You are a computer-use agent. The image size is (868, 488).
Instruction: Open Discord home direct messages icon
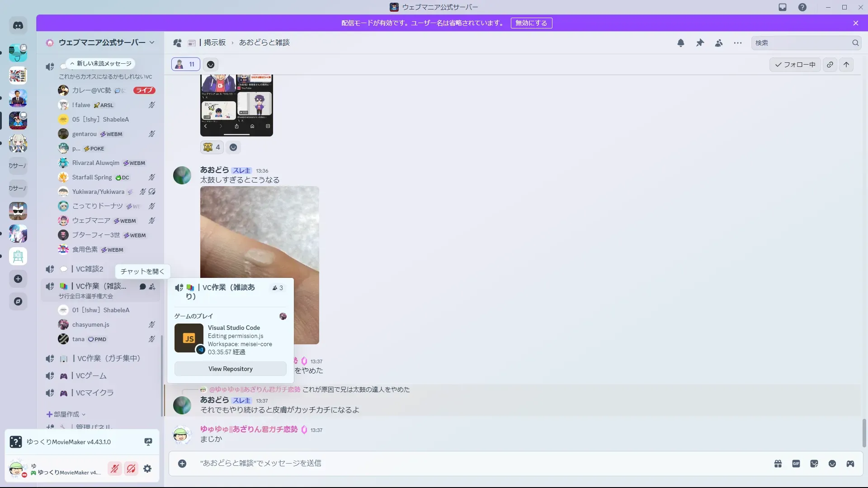point(18,26)
